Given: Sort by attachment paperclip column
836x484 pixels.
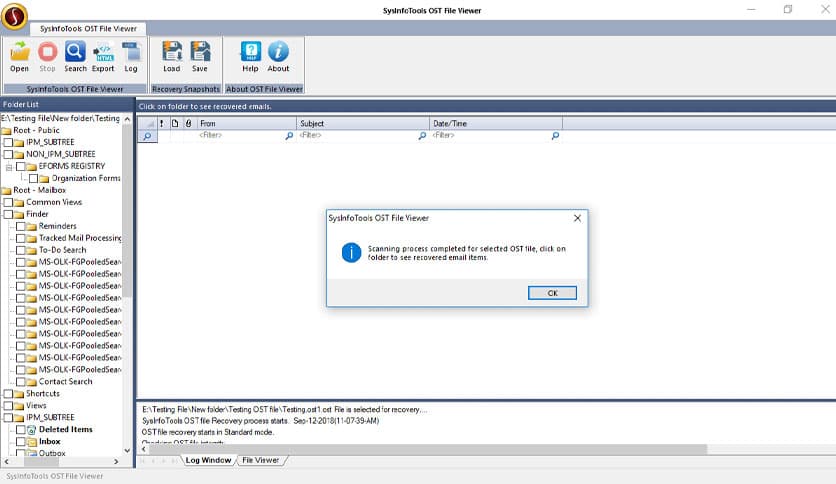Looking at the screenshot, I should click(189, 123).
